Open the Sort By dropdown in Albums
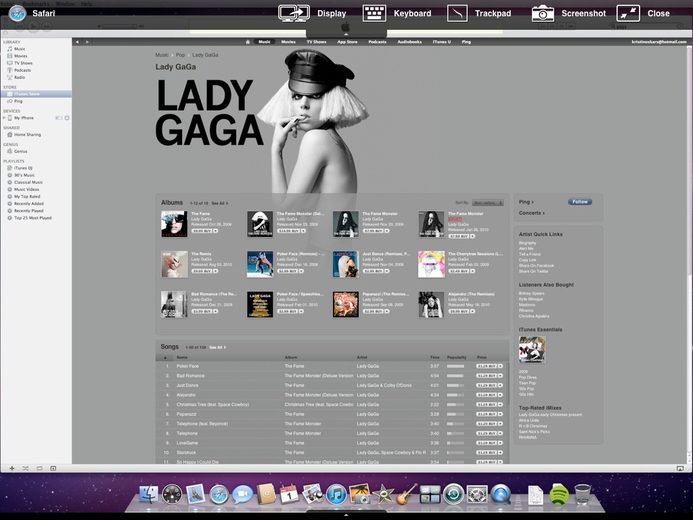Viewport: 693px width, 520px height. [x=487, y=203]
